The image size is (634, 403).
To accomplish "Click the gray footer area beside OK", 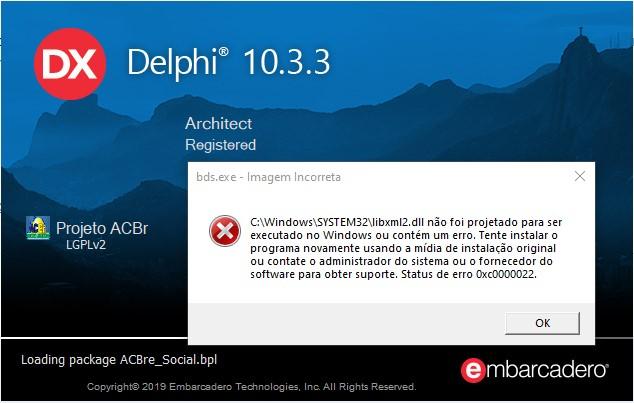I will click(x=346, y=323).
